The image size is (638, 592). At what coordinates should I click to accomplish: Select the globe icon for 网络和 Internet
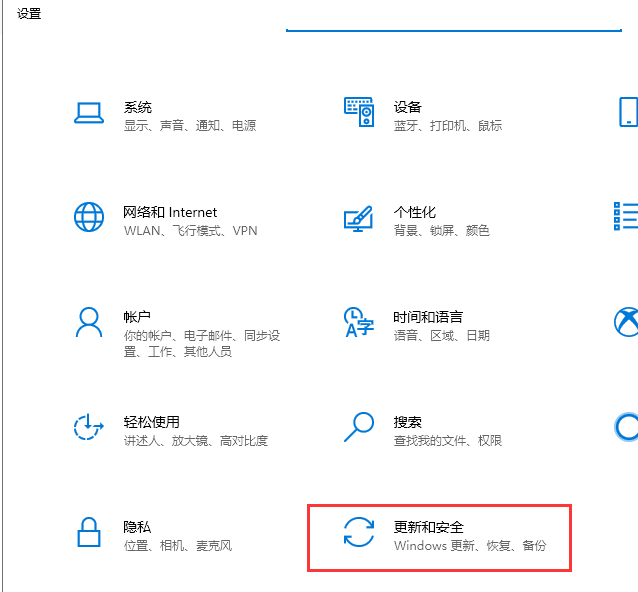[x=89, y=217]
